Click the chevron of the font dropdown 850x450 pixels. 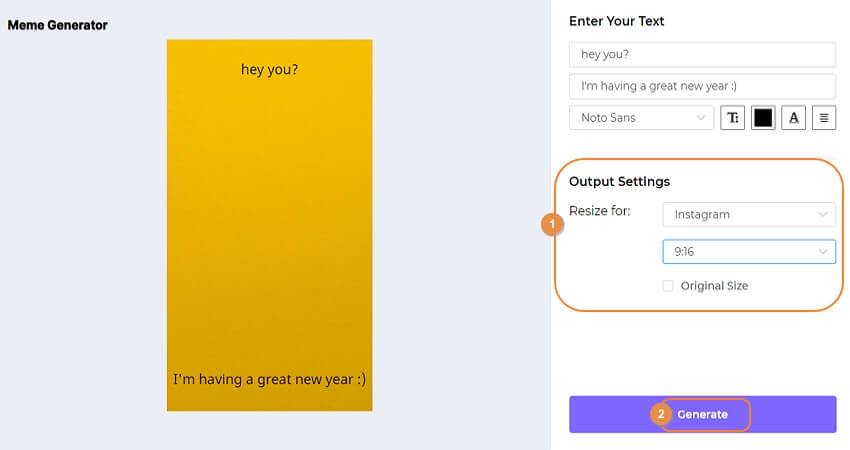[701, 118]
